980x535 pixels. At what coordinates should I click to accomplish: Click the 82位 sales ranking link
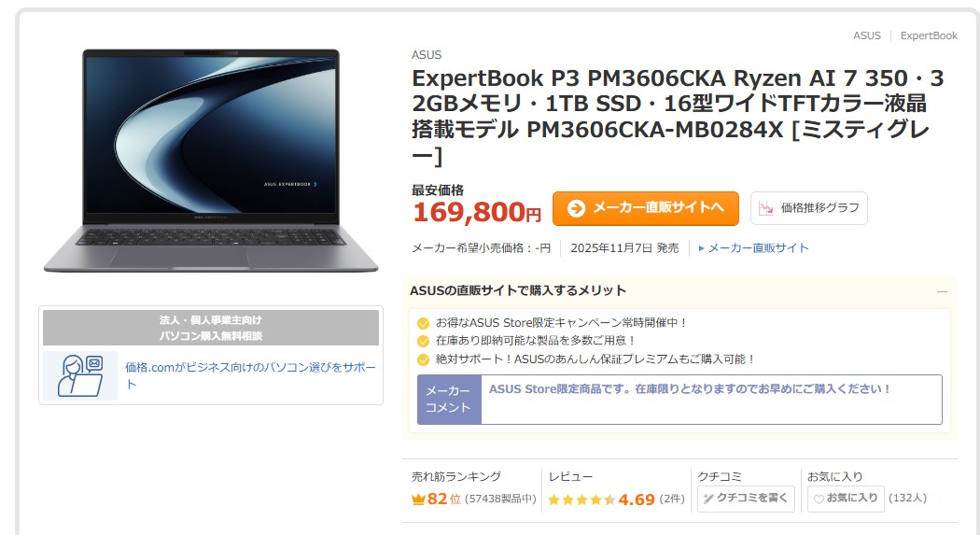click(443, 499)
